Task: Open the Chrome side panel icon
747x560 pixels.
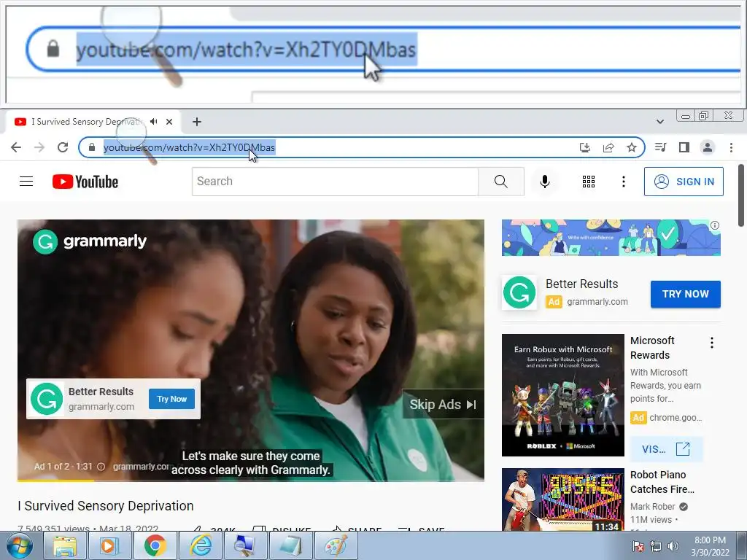Action: [x=684, y=147]
